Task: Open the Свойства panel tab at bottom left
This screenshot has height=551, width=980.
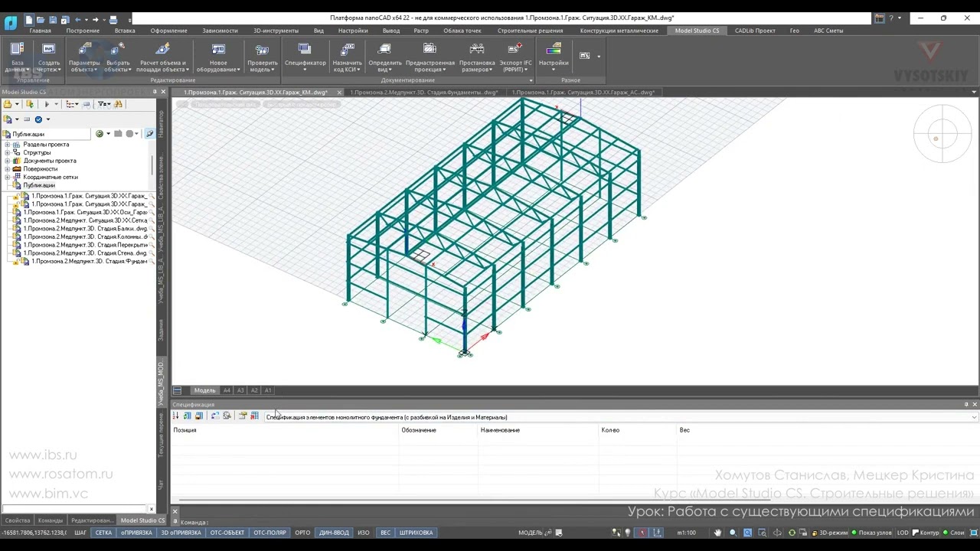Action: [x=18, y=520]
